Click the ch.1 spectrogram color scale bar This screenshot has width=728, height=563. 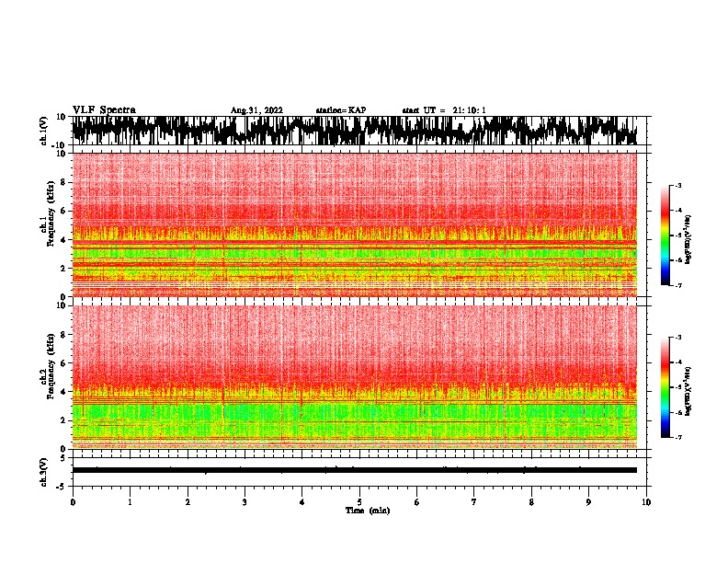pyautogui.click(x=665, y=236)
